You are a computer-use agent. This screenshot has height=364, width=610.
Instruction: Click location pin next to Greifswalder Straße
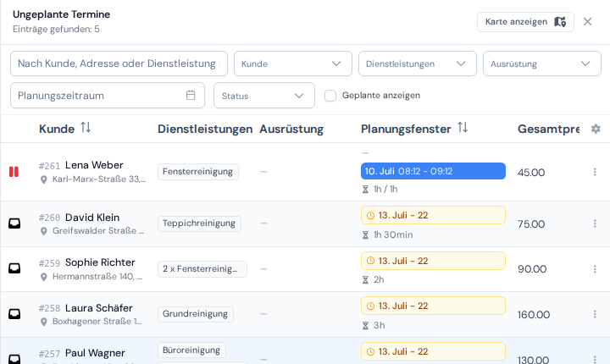click(44, 231)
